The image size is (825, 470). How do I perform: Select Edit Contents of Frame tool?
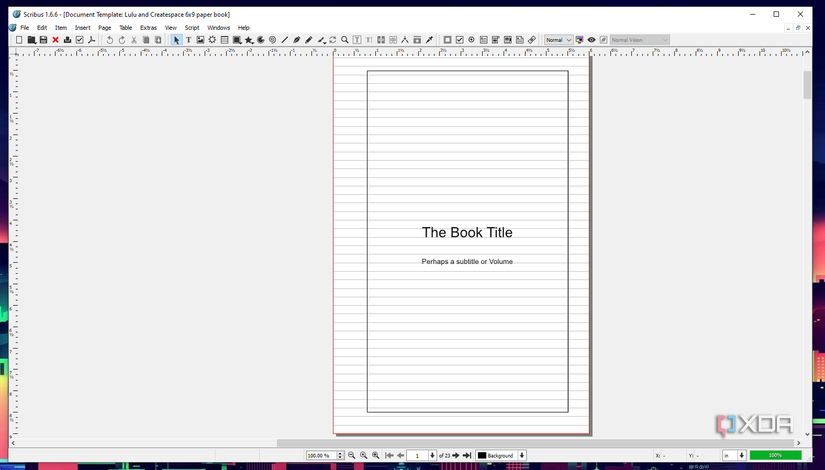[x=357, y=40]
